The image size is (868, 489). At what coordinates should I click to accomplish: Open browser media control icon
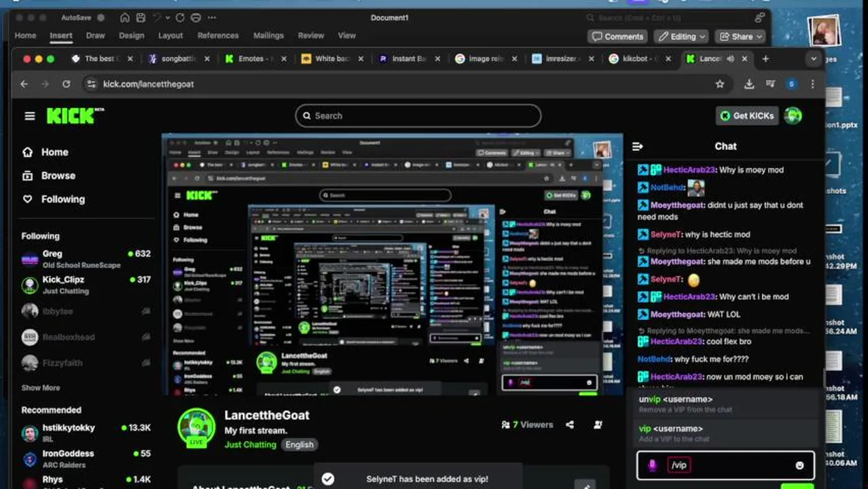point(770,84)
